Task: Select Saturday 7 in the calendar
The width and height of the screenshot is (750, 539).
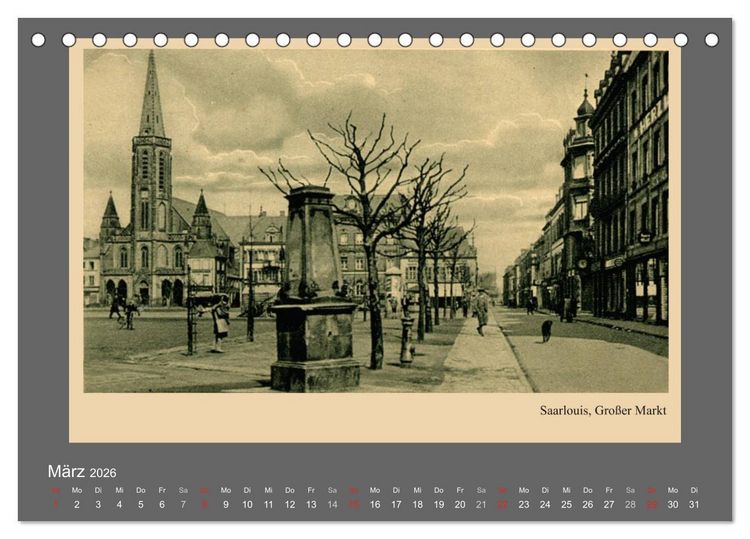Action: (x=183, y=505)
